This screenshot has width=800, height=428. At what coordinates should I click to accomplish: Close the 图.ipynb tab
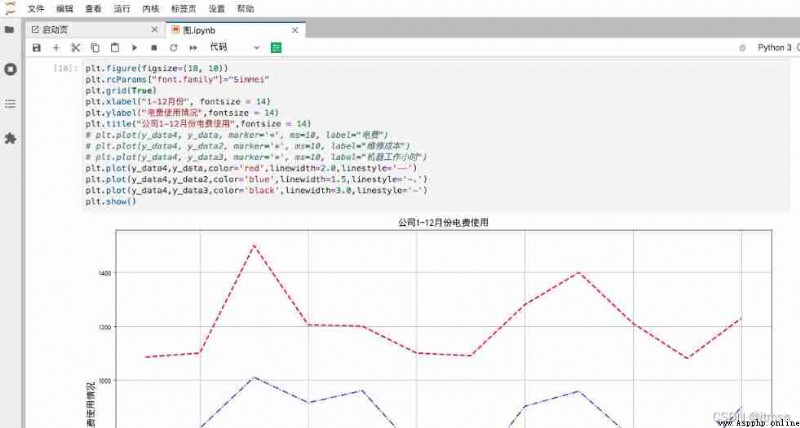click(x=295, y=30)
